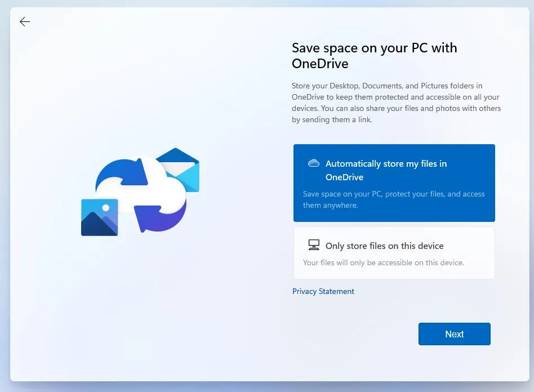Open the Privacy Statement link
This screenshot has height=392, width=534.
323,291
